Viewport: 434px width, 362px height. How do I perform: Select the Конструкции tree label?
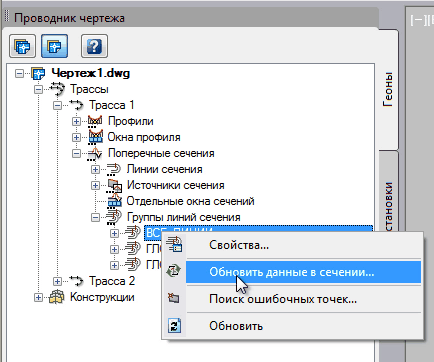(x=102, y=297)
